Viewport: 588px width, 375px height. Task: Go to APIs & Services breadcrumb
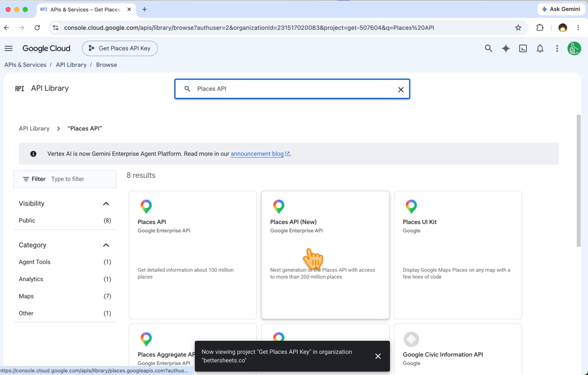(25, 65)
